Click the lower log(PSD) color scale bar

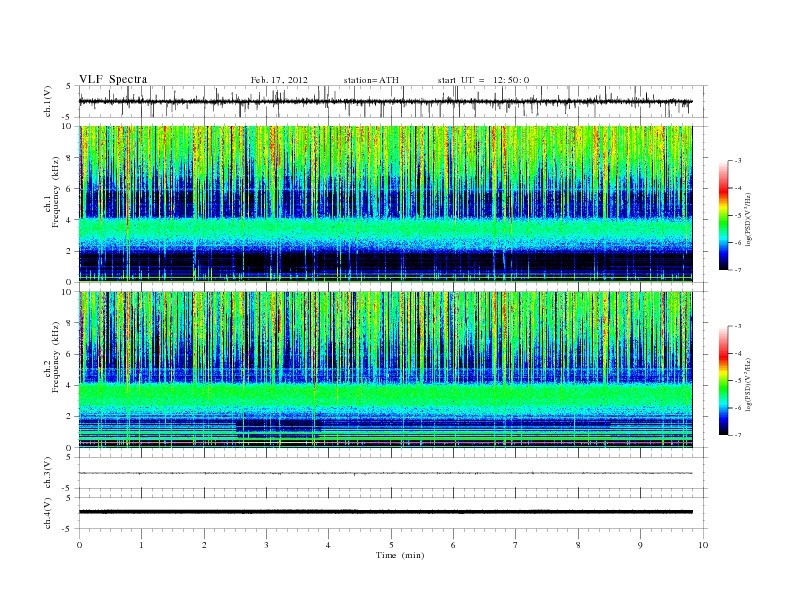click(724, 380)
